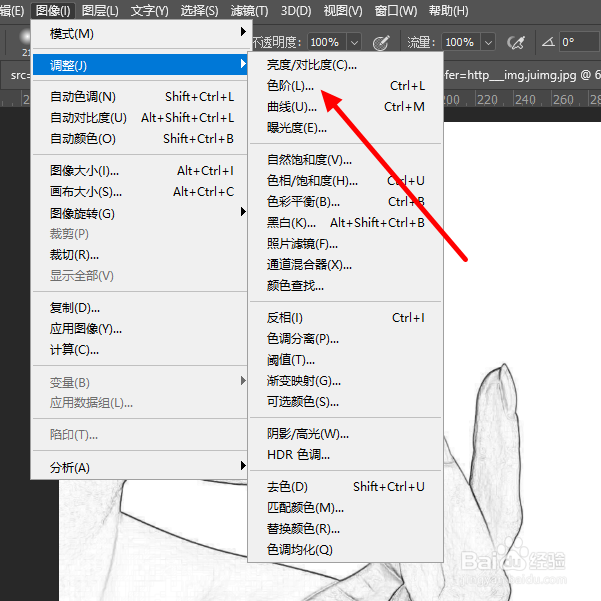Screen dimensions: 601x601
Task: Expand the 模式(M) submenu
Action: click(140, 34)
